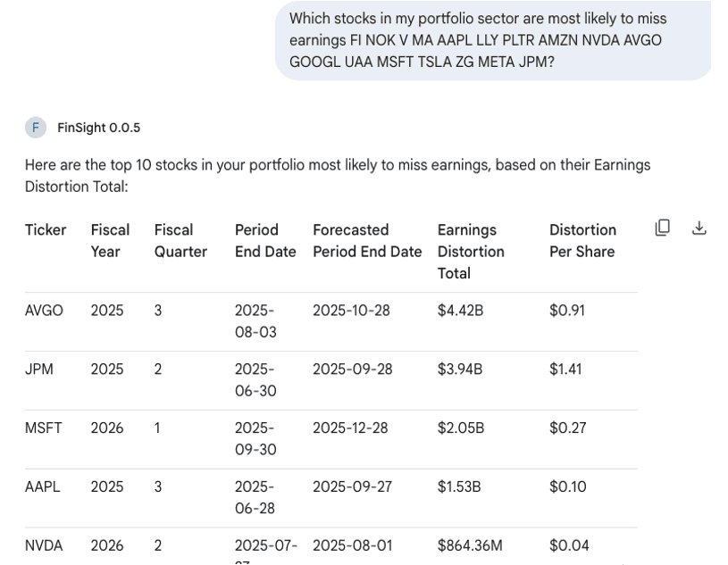
Task: Click the Forecasted Period End Date header
Action: (366, 241)
